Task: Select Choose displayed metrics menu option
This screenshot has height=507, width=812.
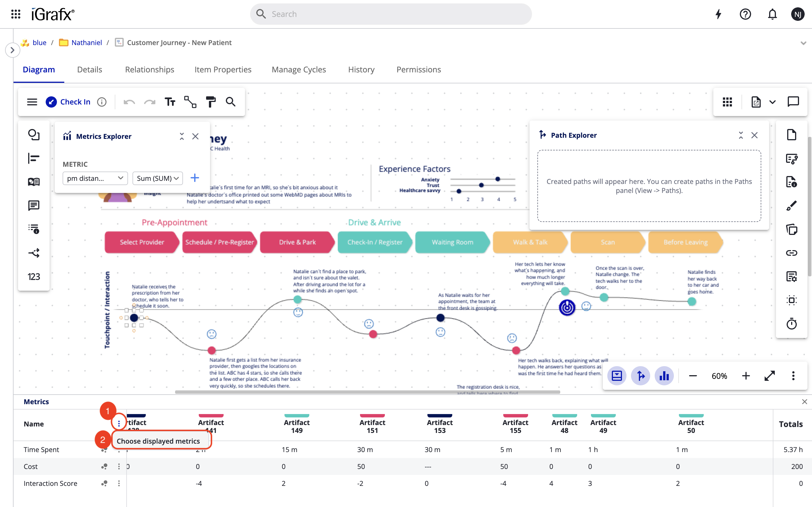Action: (x=158, y=441)
